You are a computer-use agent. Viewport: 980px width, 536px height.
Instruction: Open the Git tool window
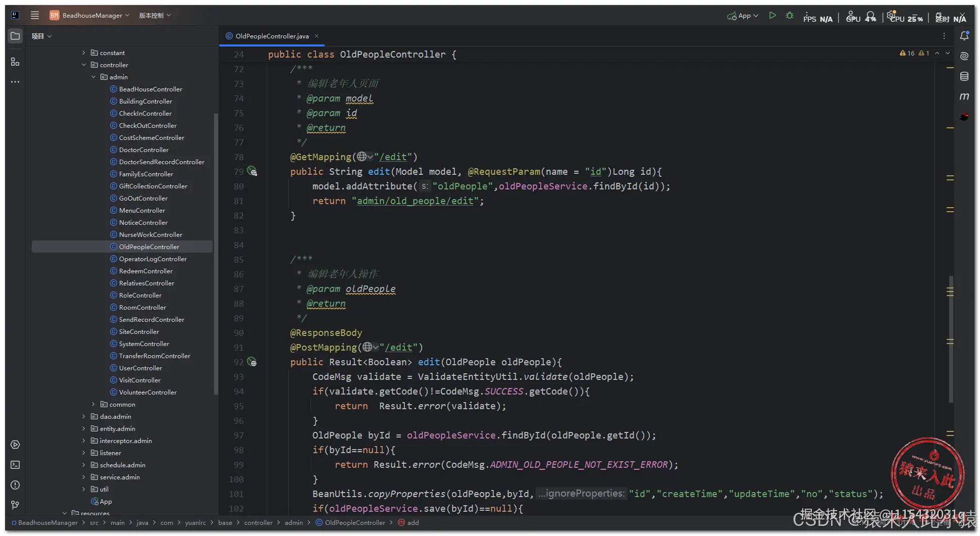click(15, 505)
